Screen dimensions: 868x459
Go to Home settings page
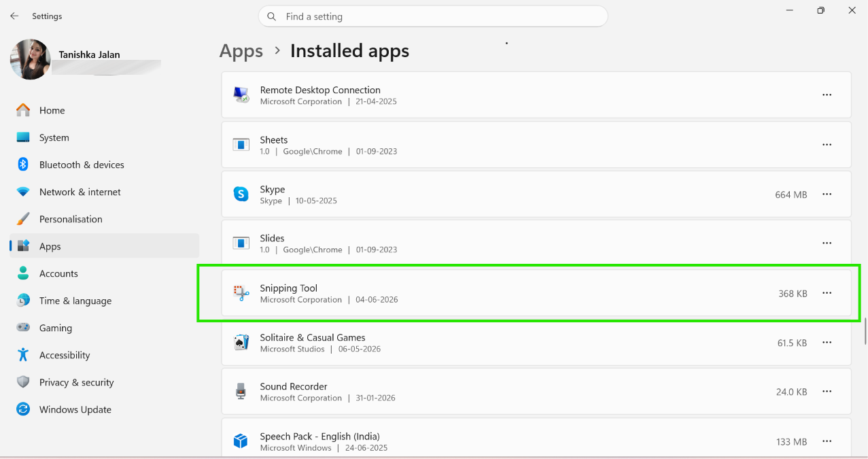pyautogui.click(x=52, y=110)
